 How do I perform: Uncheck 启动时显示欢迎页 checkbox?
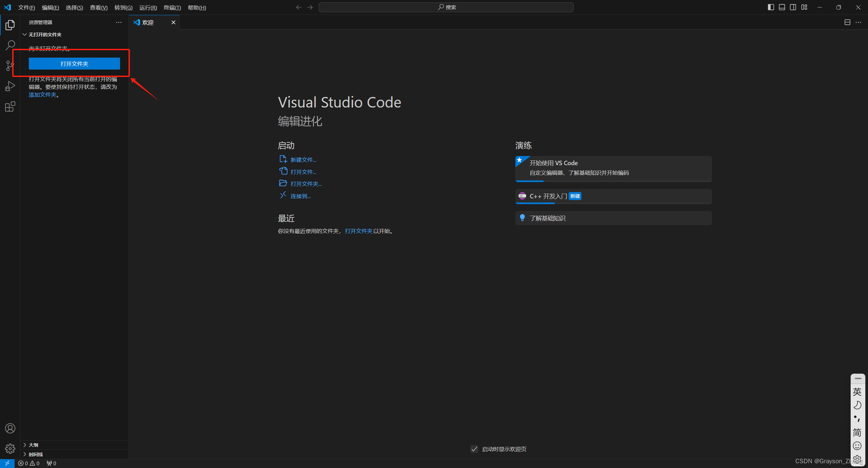pos(474,449)
